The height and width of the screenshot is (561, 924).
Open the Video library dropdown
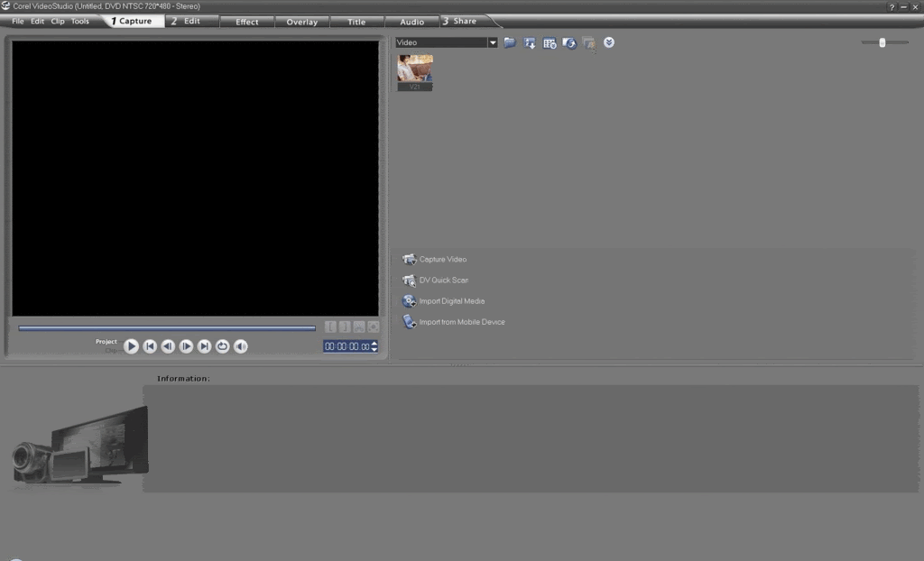[493, 42]
